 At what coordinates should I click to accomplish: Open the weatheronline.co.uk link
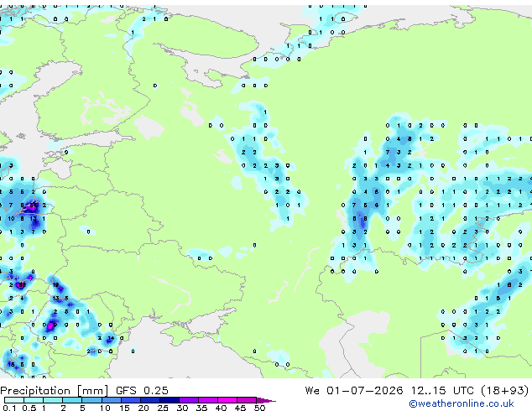click(462, 403)
